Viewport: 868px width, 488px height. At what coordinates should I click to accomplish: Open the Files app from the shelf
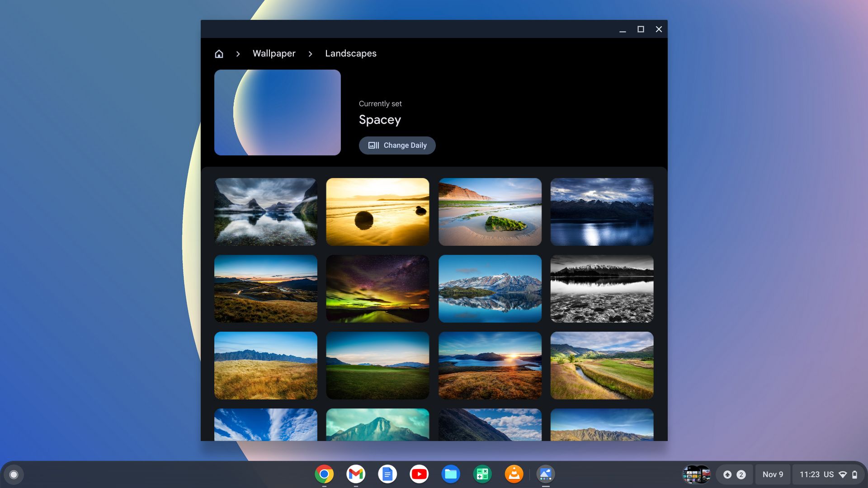(451, 474)
